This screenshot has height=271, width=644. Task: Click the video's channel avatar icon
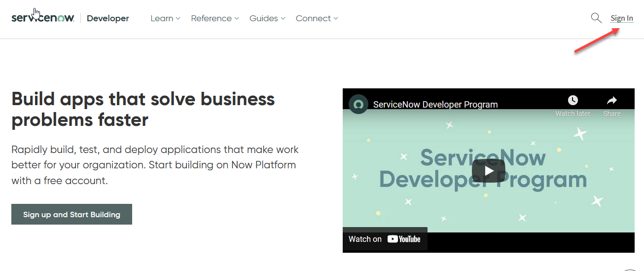(x=358, y=104)
